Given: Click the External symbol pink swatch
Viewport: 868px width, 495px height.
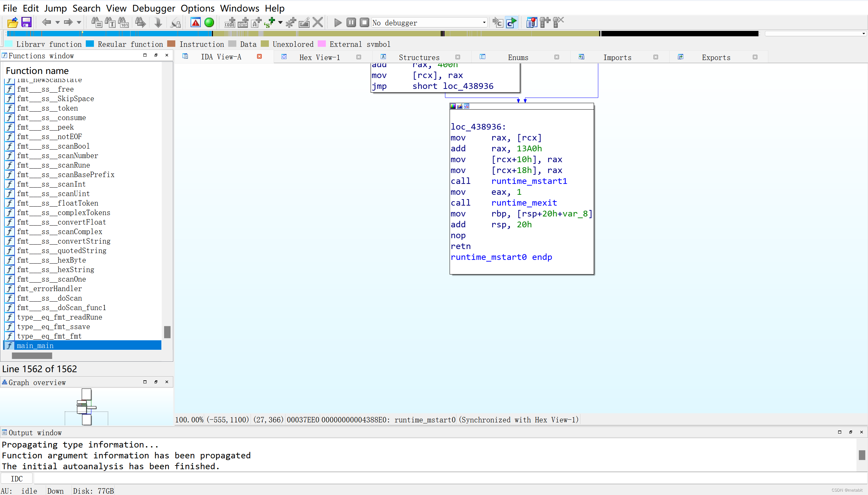Looking at the screenshot, I should click(321, 44).
